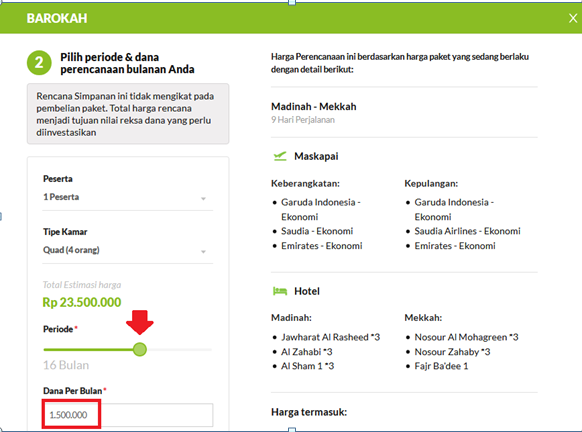The width and height of the screenshot is (582, 432).
Task: Click the BAROKAH header title
Action: point(57,18)
